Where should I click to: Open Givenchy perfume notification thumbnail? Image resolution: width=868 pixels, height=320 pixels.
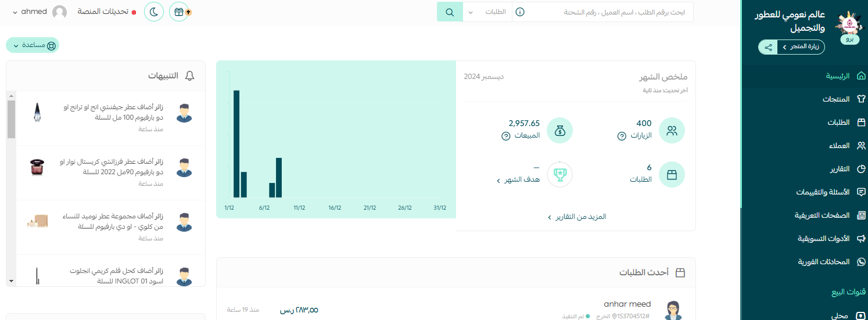[38, 112]
